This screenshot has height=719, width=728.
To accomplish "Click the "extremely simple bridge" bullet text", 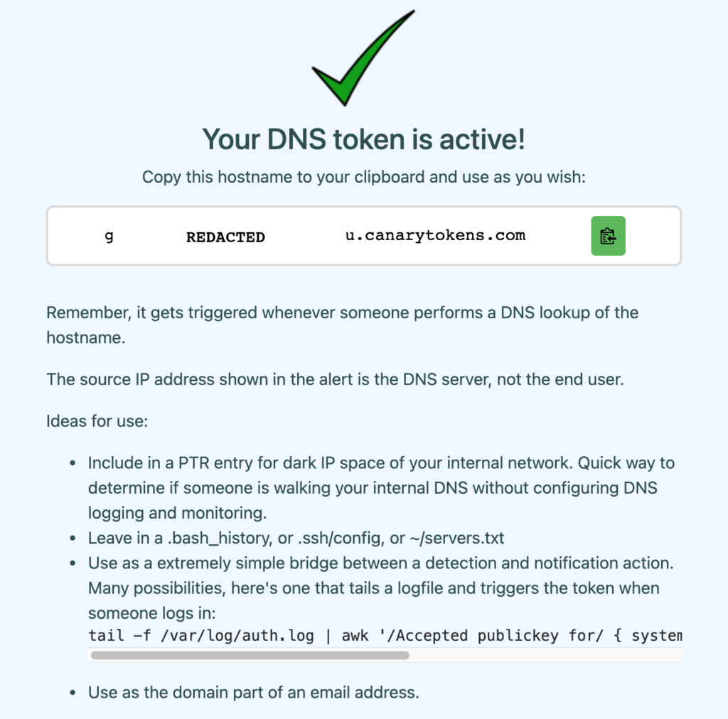I will coord(381,563).
